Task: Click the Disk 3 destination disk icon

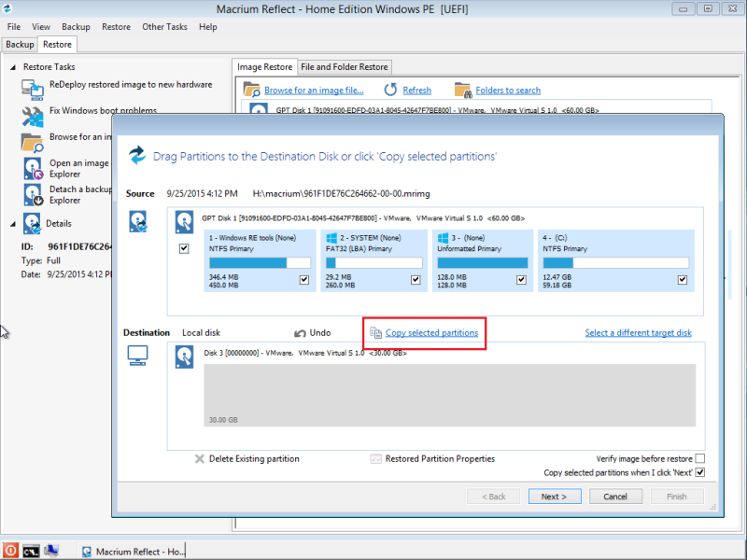Action: 184,357
